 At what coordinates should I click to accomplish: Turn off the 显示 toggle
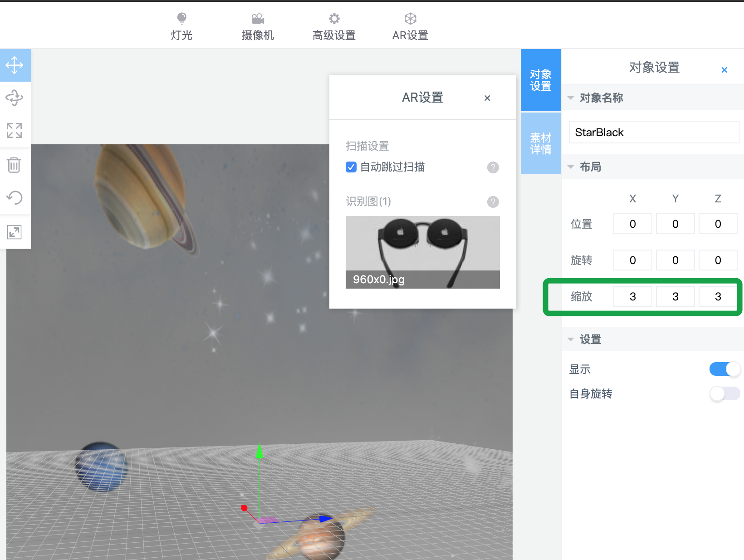click(724, 369)
